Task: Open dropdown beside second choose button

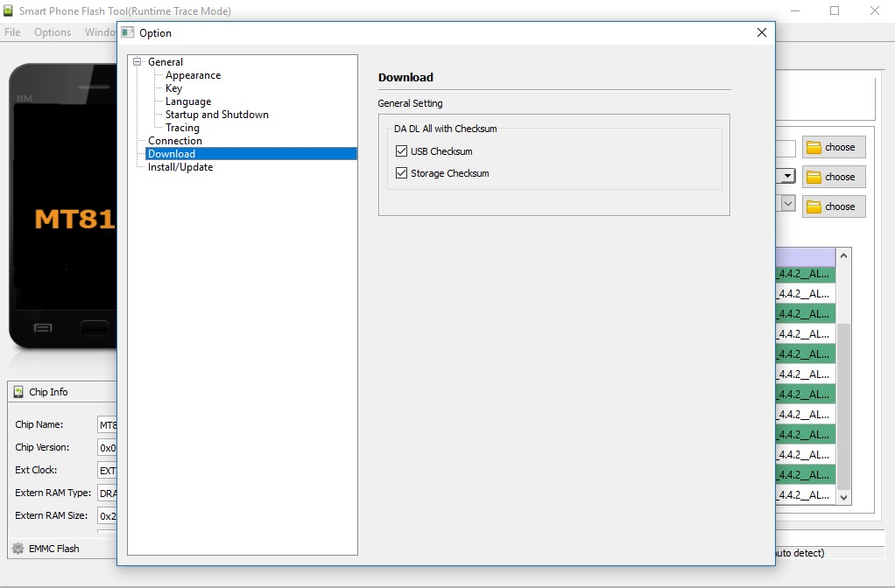Action: coord(787,176)
